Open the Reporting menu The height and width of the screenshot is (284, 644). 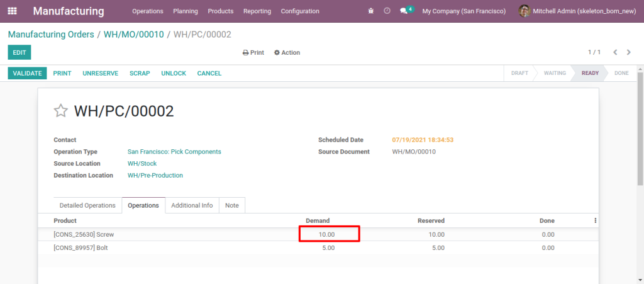[x=257, y=11]
